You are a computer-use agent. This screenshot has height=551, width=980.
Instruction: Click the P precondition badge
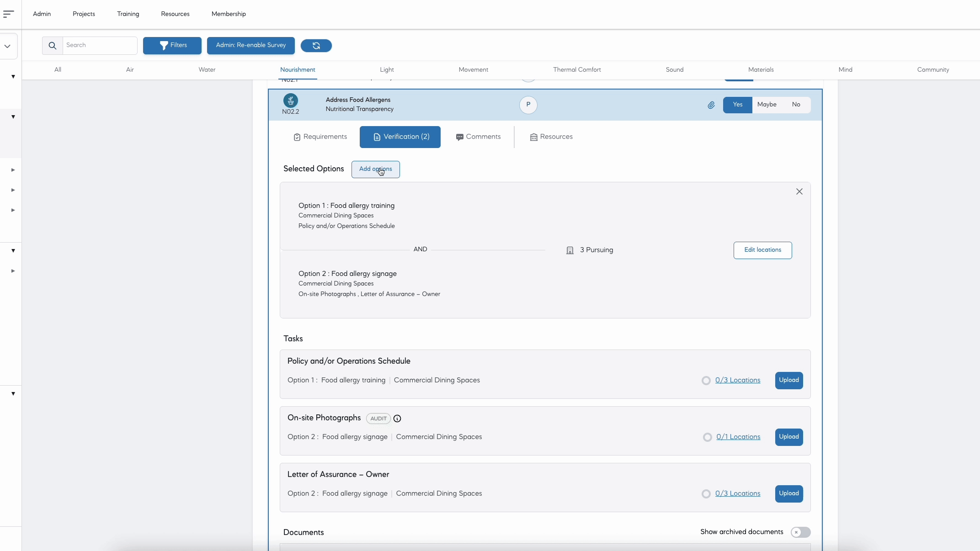pyautogui.click(x=528, y=105)
